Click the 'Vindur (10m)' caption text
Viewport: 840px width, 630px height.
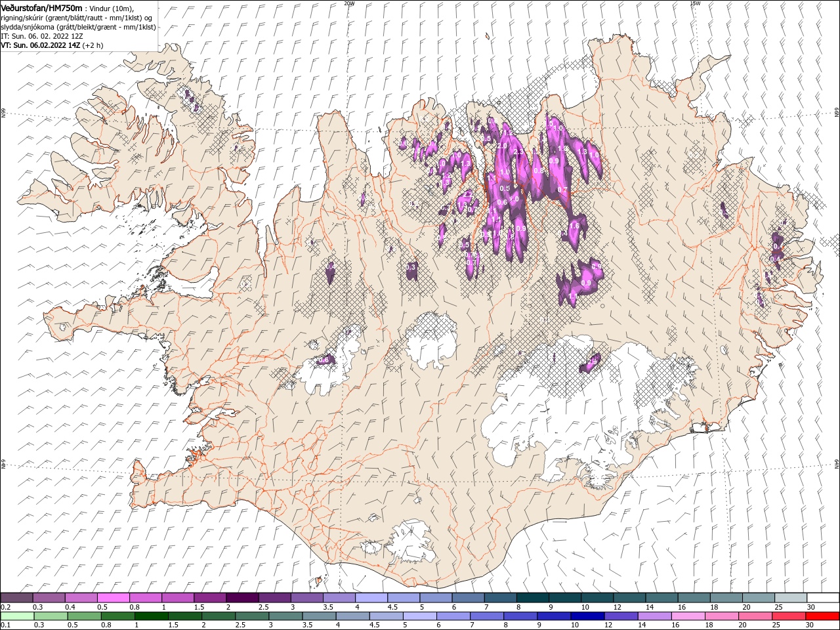[110, 8]
